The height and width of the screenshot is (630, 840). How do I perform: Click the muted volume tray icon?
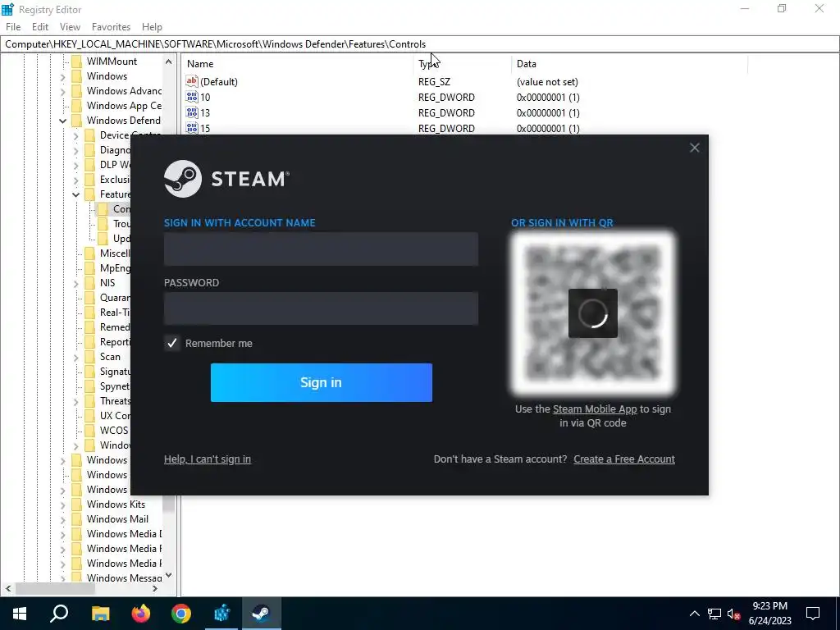tap(734, 614)
